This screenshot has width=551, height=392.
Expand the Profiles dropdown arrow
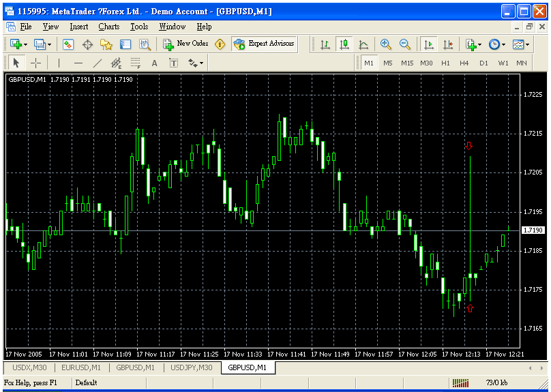49,44
